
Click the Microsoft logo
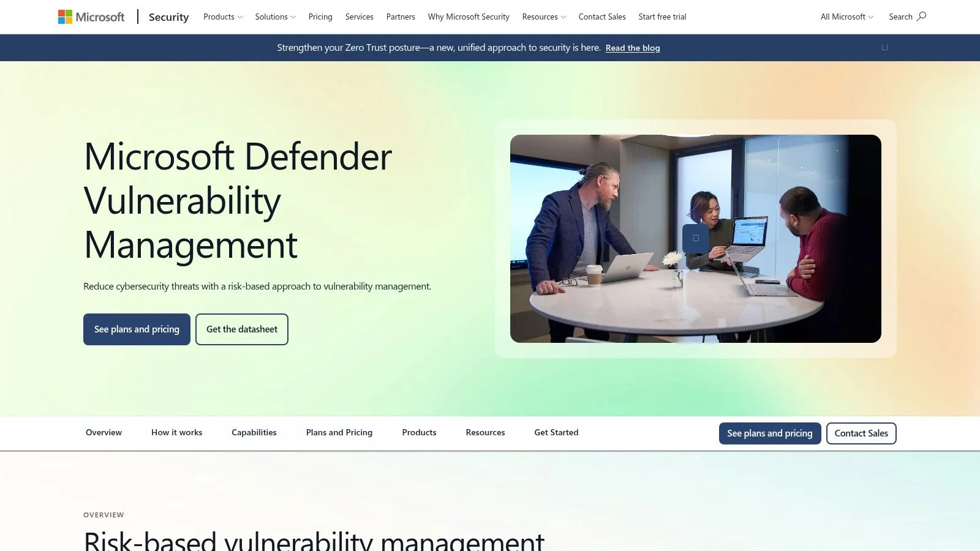coord(91,17)
